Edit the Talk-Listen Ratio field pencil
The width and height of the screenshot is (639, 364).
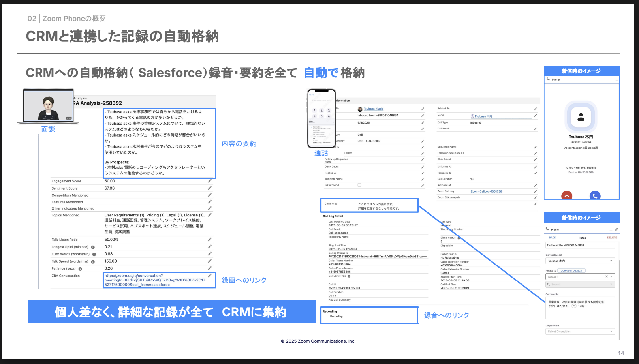tap(210, 240)
